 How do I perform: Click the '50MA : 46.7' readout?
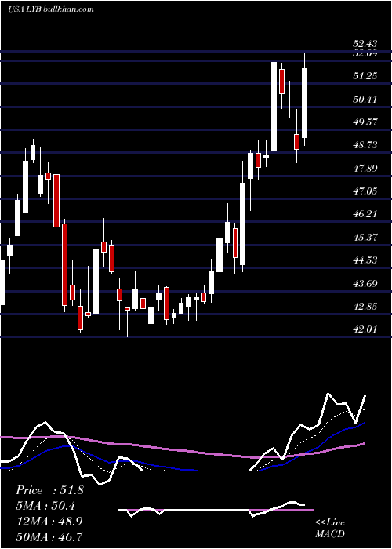(x=49, y=536)
